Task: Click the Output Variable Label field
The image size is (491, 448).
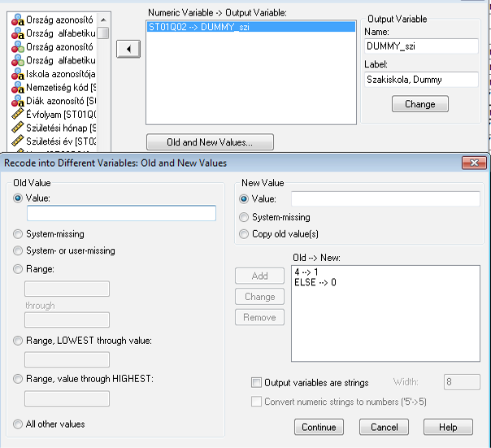Action: coord(421,80)
